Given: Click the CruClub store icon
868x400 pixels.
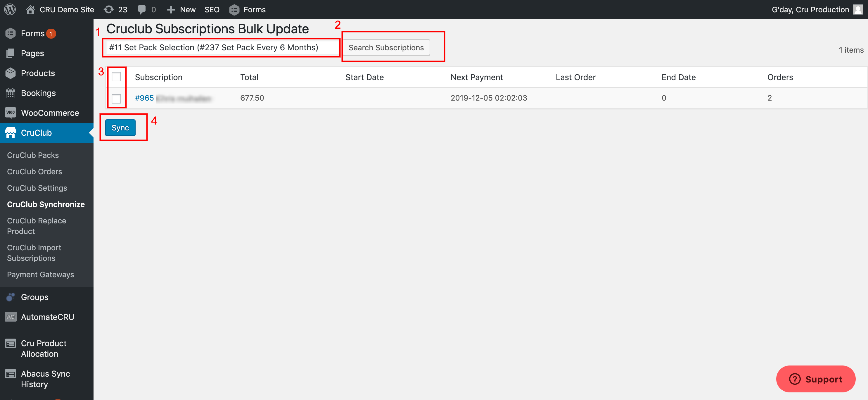Looking at the screenshot, I should 11,132.
